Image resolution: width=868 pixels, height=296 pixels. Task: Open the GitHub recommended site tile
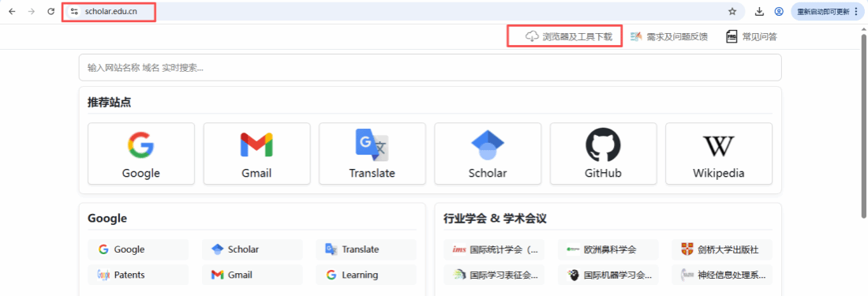[603, 153]
